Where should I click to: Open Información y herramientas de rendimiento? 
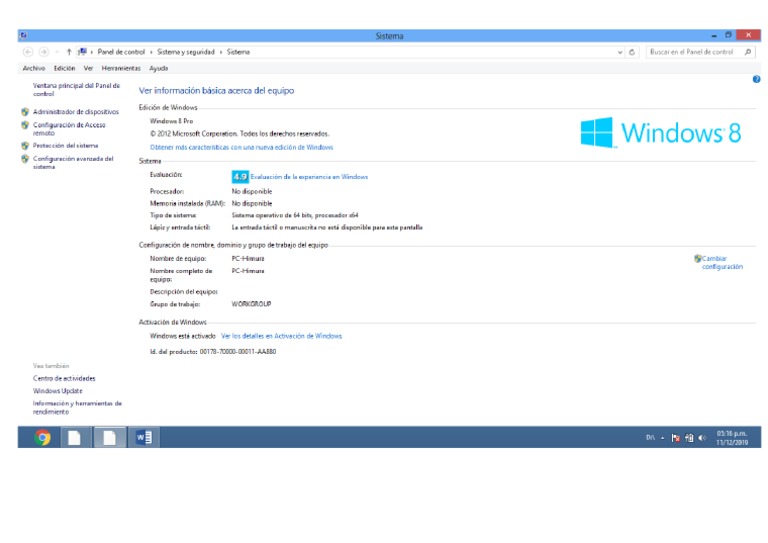(x=77, y=407)
